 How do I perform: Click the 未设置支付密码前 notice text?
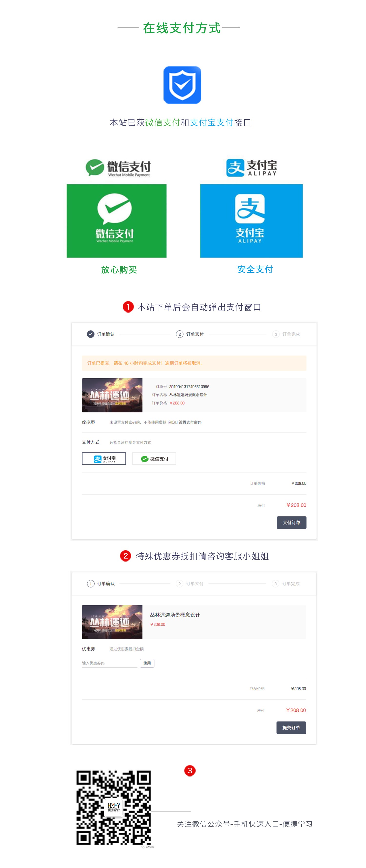[143, 422]
